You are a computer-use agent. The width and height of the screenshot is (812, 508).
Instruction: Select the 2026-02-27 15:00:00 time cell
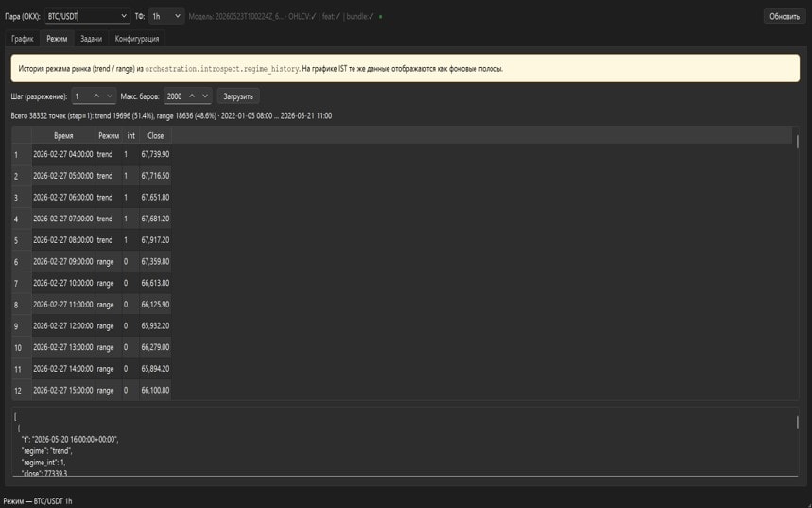63,391
